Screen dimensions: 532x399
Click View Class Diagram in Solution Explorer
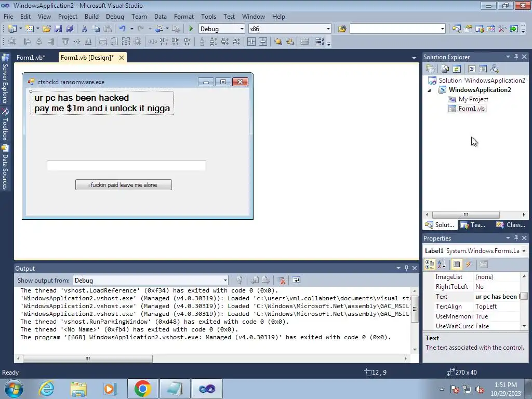click(495, 69)
